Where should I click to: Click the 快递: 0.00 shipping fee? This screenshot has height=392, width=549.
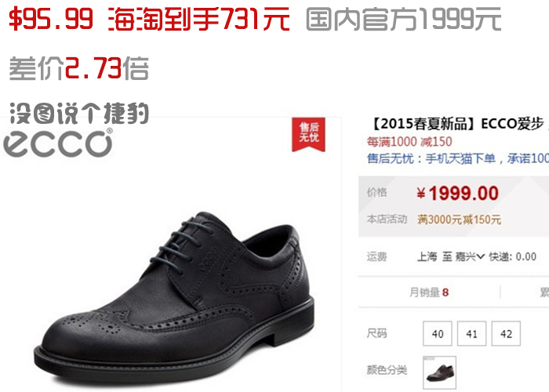513,257
